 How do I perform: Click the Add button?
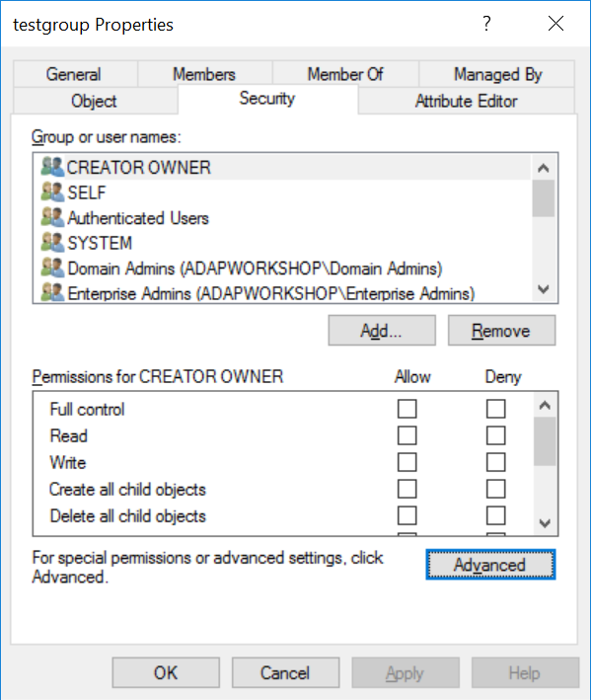[x=382, y=331]
